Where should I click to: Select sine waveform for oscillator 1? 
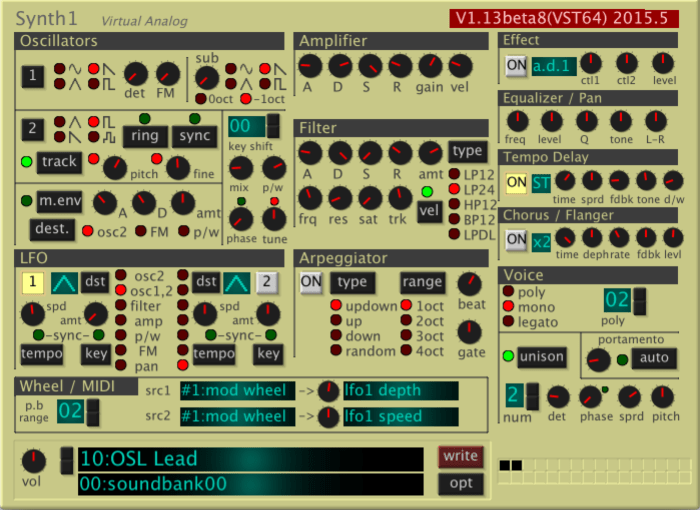[x=60, y=68]
